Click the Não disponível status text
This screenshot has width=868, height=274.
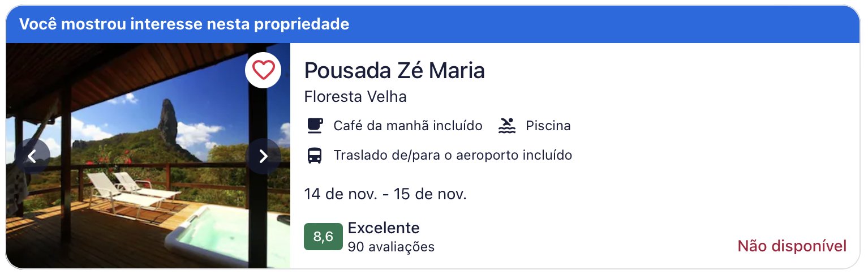pos(792,246)
